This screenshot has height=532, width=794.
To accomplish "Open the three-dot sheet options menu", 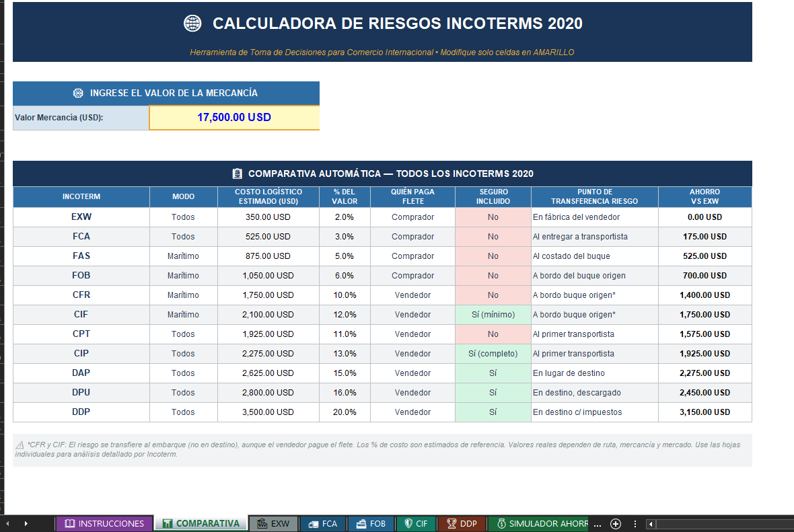I will (x=635, y=523).
